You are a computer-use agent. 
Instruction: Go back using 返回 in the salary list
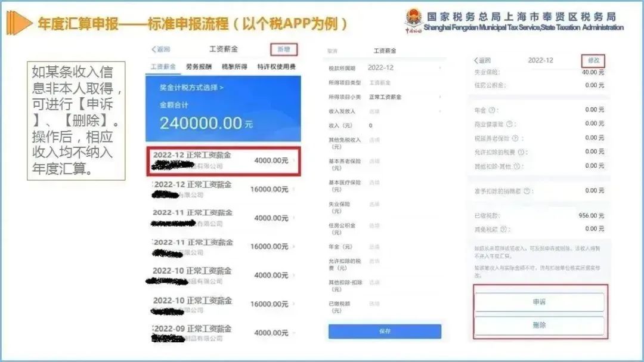tap(160, 49)
